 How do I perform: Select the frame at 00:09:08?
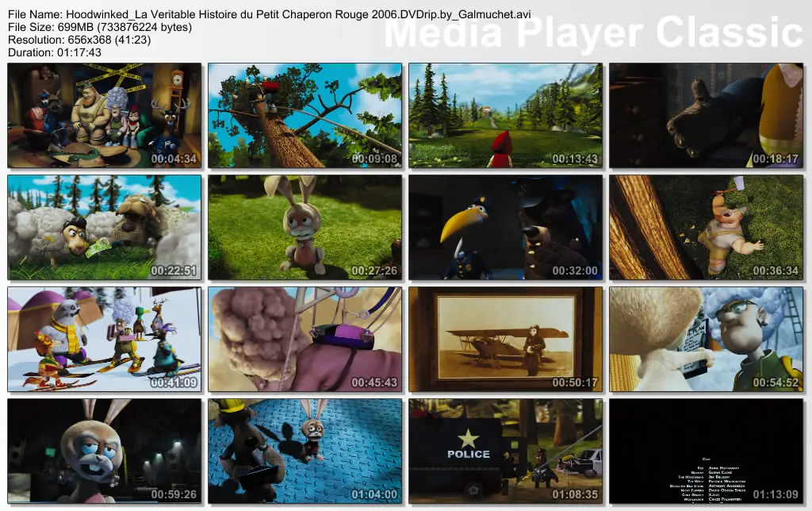point(305,116)
